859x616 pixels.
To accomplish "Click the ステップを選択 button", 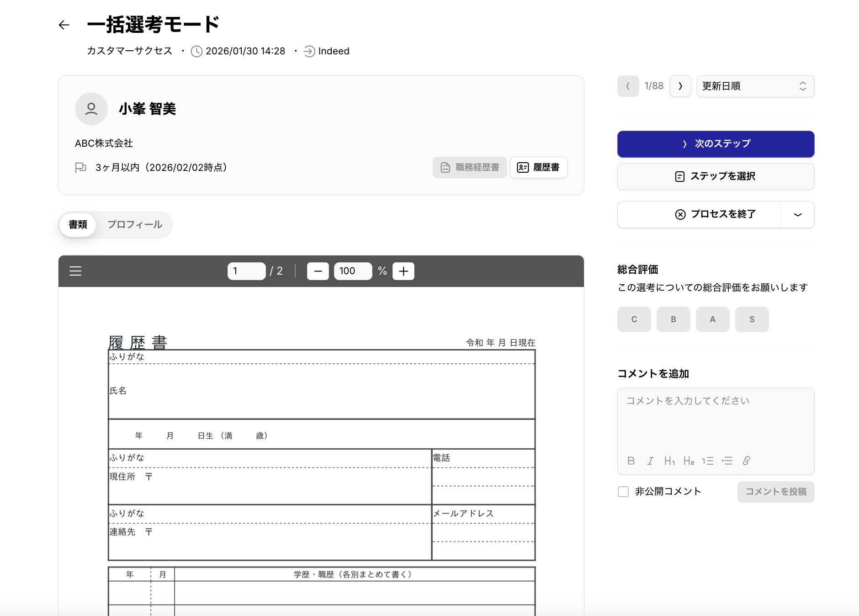I will (716, 176).
